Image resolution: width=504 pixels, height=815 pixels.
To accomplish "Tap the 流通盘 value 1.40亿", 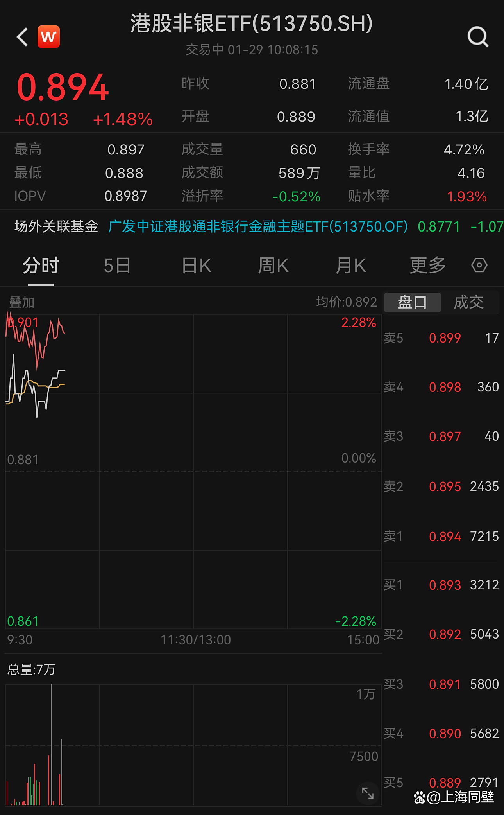I will (466, 84).
